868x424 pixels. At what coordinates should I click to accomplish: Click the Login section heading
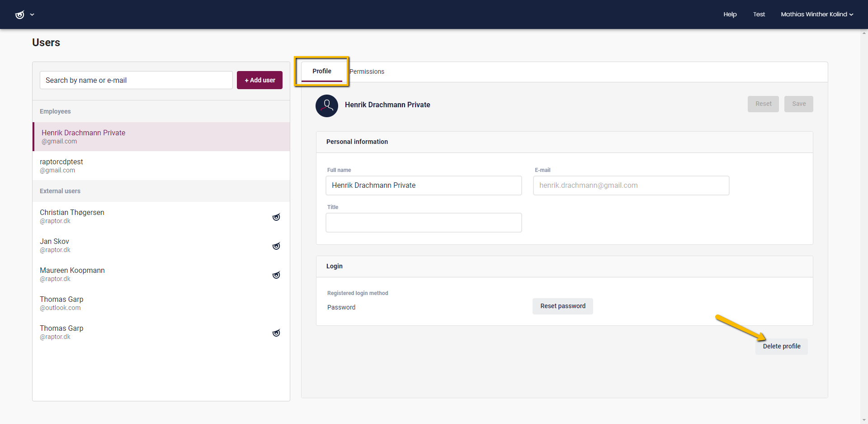tap(335, 266)
